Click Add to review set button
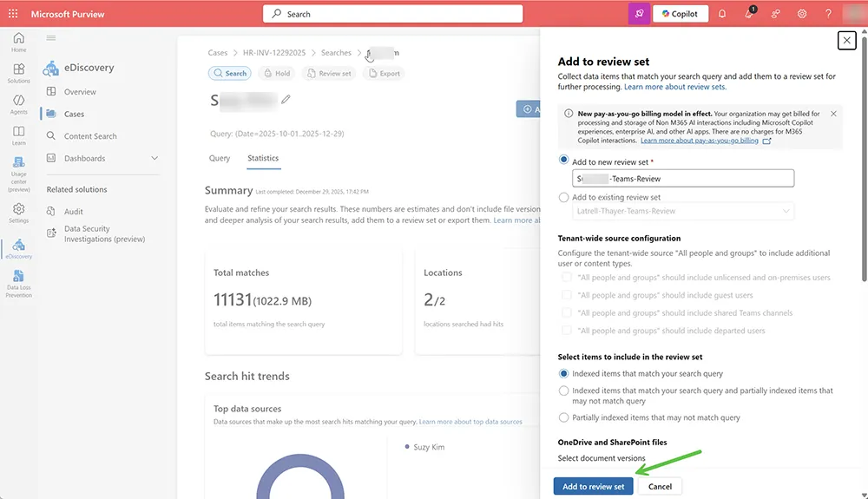 click(x=593, y=486)
